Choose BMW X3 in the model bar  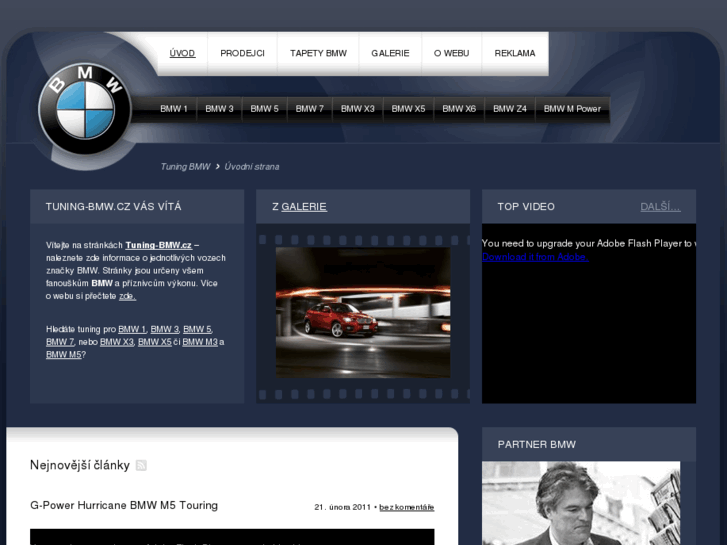[x=357, y=109]
